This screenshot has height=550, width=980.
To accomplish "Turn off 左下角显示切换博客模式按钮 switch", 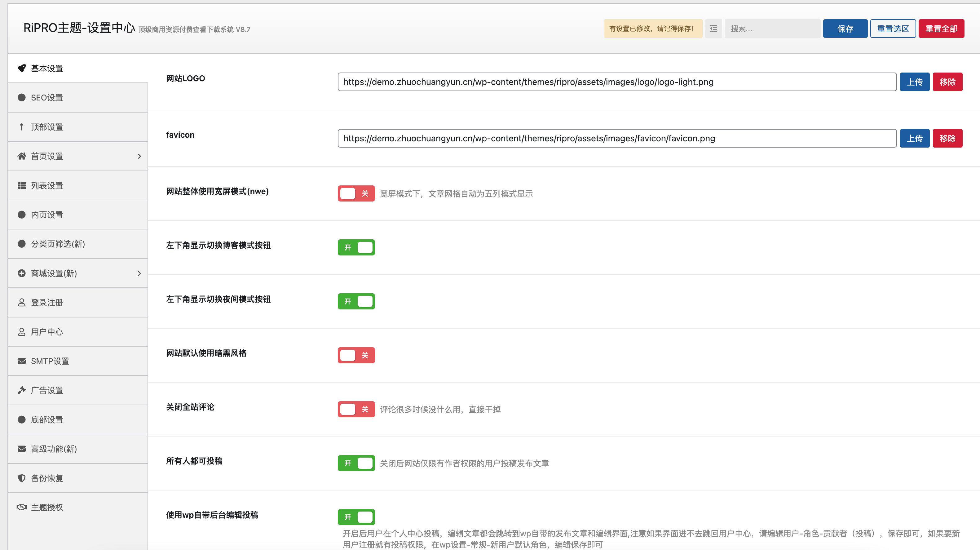I will (x=356, y=247).
